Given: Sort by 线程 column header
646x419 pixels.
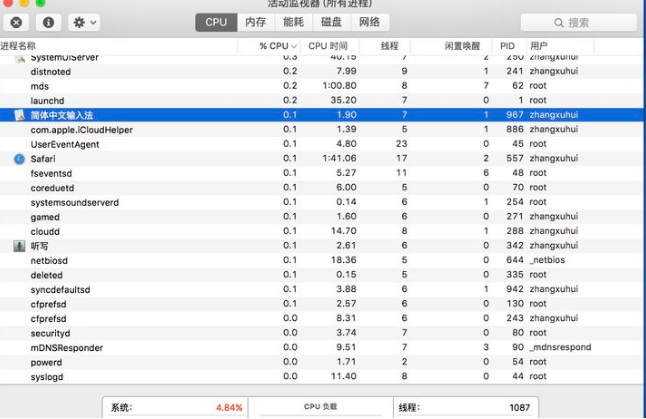Looking at the screenshot, I should [389, 46].
